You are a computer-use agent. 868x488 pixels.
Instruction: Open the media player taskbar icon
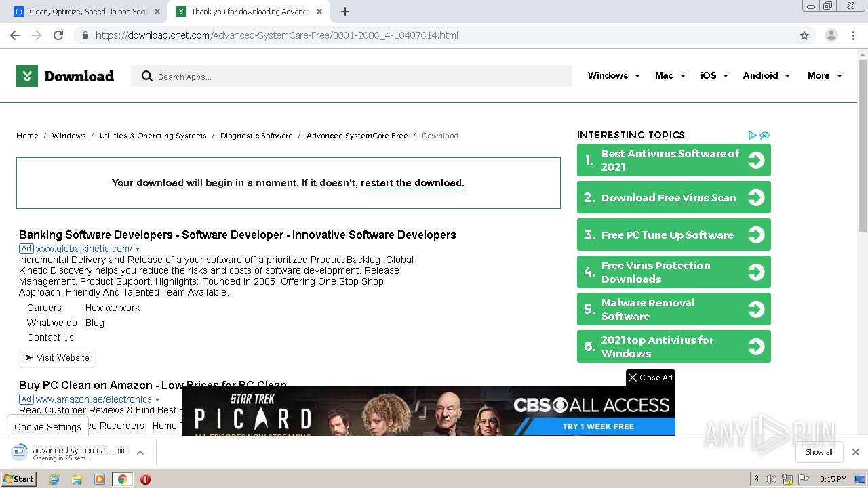pyautogui.click(x=100, y=479)
